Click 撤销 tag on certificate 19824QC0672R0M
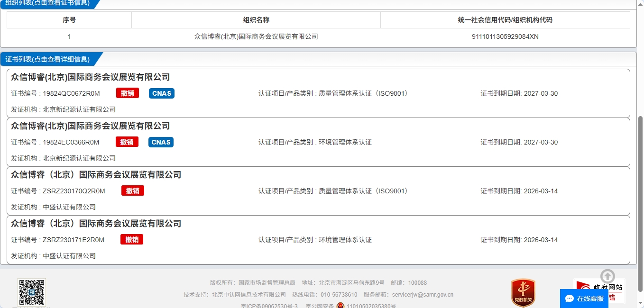The image size is (644, 308). coord(128,93)
